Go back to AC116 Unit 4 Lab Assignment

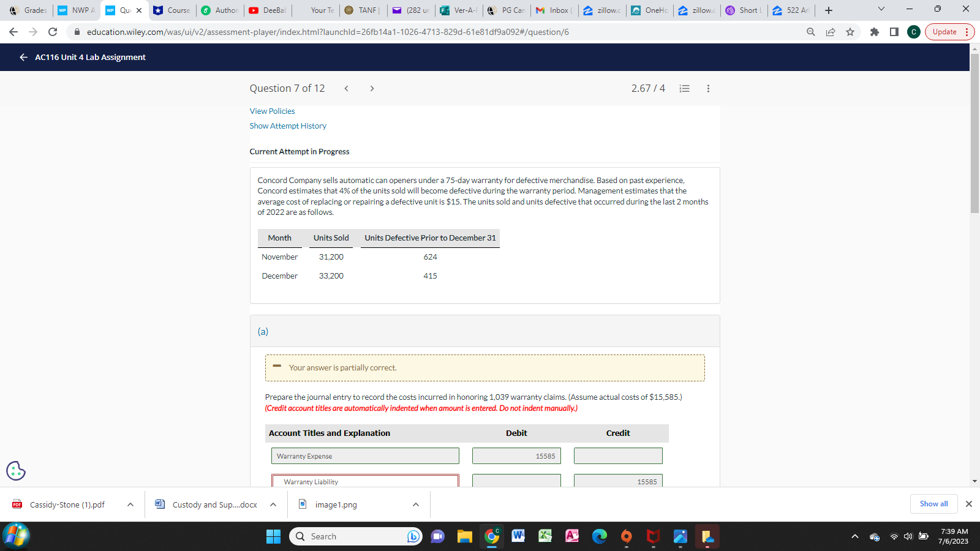pos(23,57)
